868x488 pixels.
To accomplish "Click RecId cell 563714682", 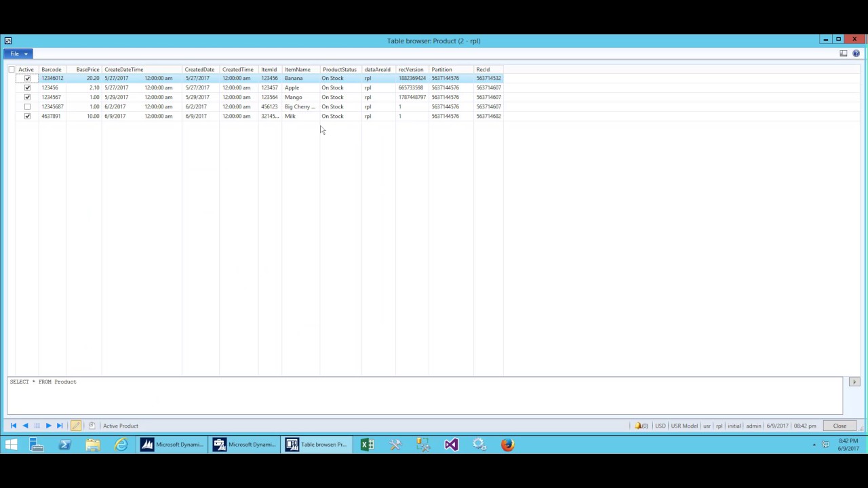I will coord(488,116).
